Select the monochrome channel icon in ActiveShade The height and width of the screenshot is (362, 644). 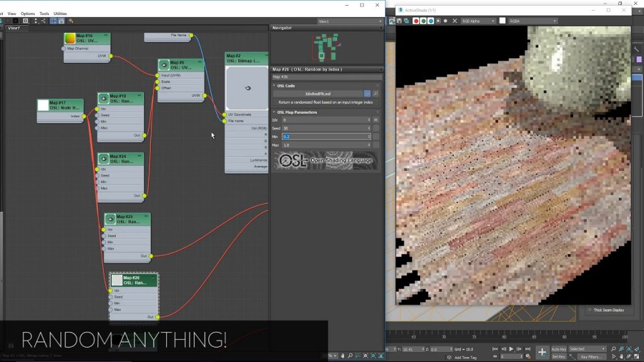[445, 20]
